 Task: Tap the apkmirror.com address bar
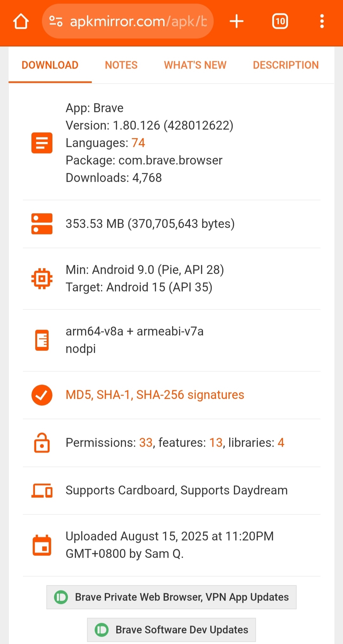138,21
